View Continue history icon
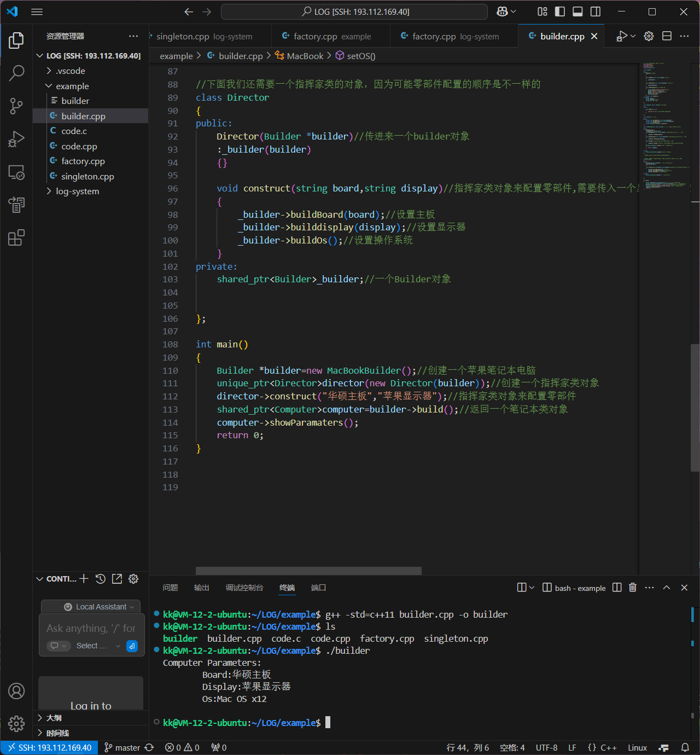The height and width of the screenshot is (755, 700). tap(101, 579)
